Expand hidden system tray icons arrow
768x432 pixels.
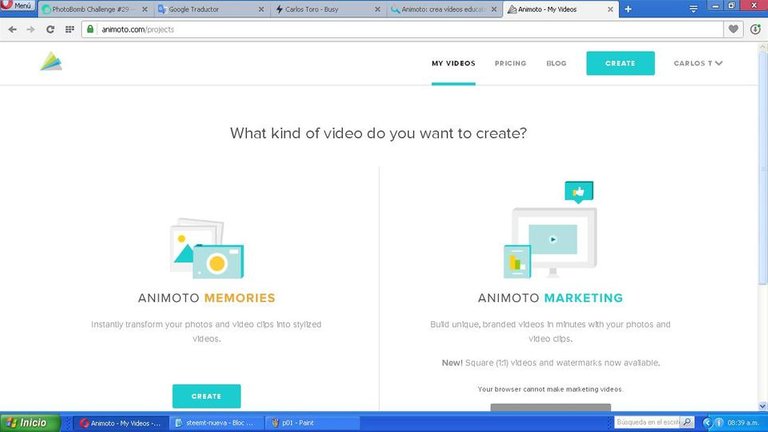[707, 422]
